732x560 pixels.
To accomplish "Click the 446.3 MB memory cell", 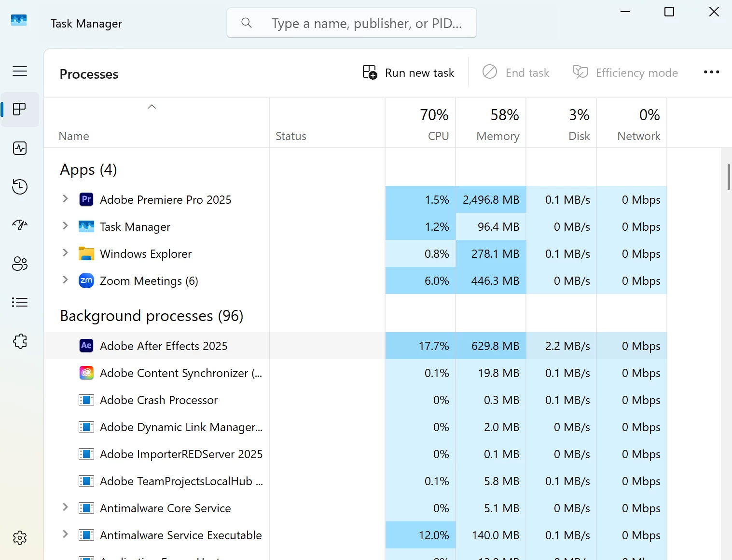I will tap(491, 280).
